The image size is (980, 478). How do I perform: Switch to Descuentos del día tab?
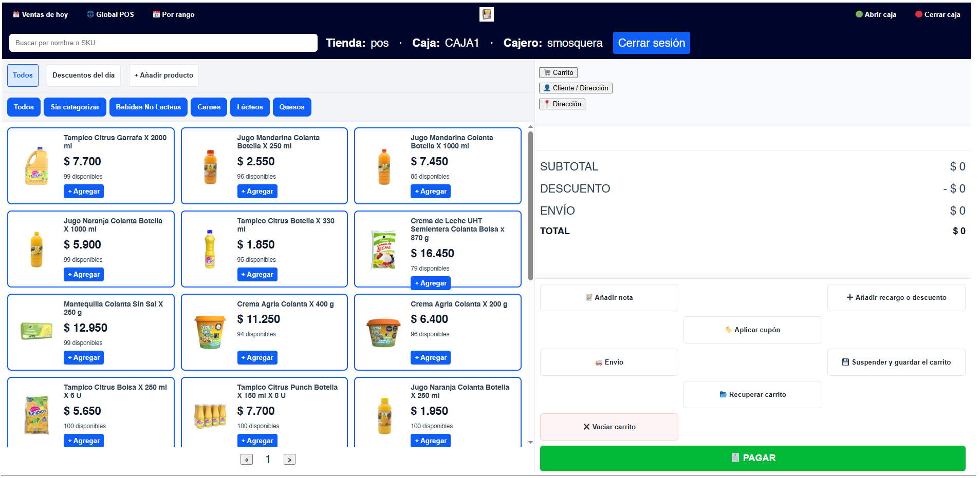83,75
